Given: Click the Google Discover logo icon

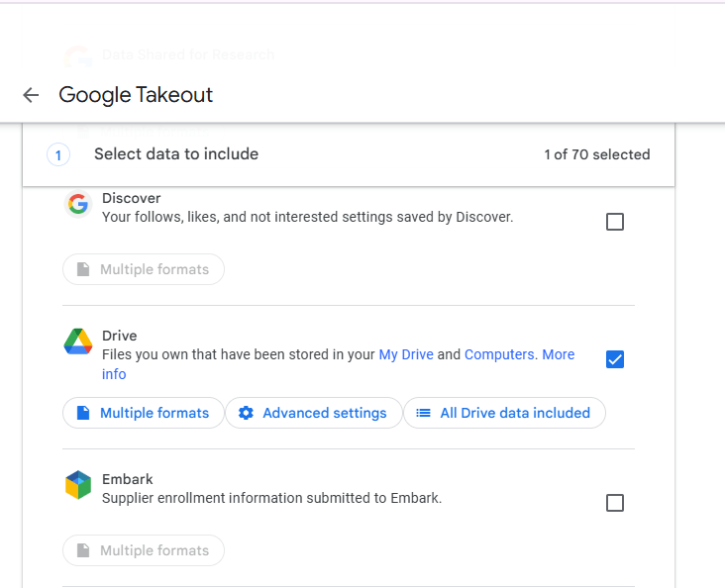Looking at the screenshot, I should [x=77, y=203].
